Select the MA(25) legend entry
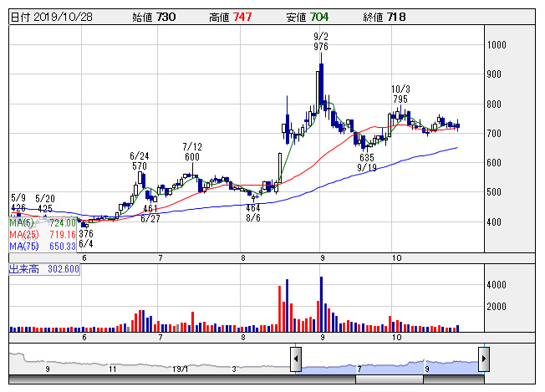Viewport: 545px width, 392px height. click(x=43, y=235)
